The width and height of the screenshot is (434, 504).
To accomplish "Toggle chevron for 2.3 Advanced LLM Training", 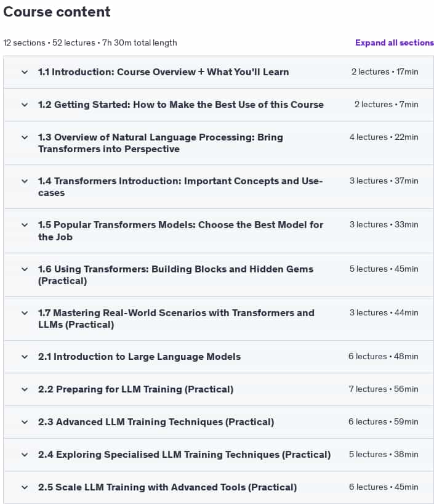I will pyautogui.click(x=25, y=422).
